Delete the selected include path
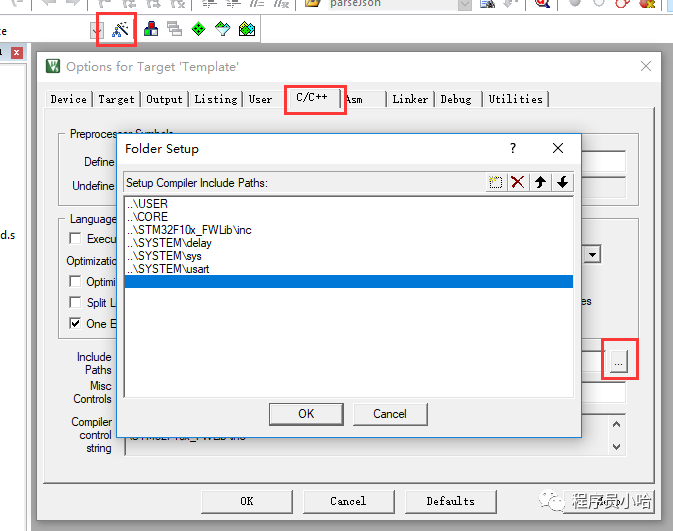Viewport: 673px width, 531px height. pos(517,182)
